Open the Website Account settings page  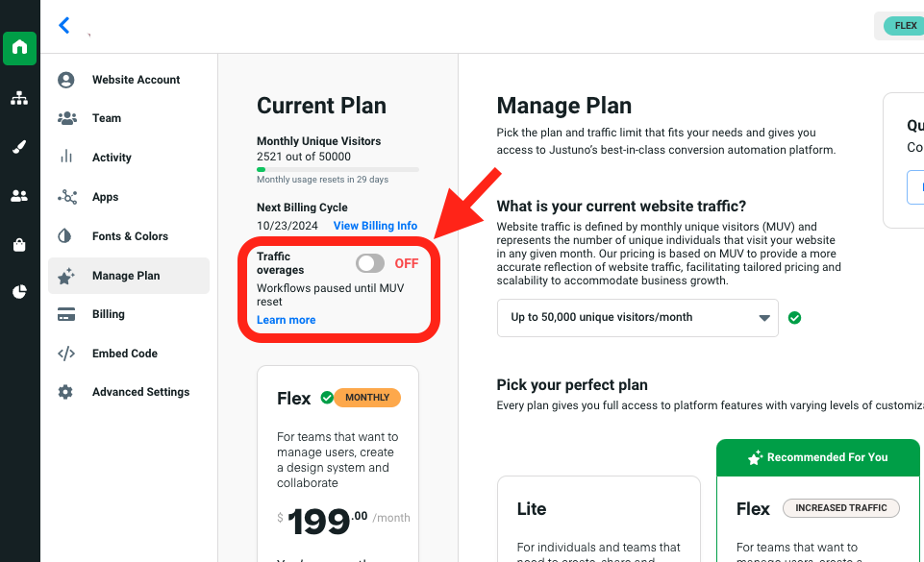136,80
